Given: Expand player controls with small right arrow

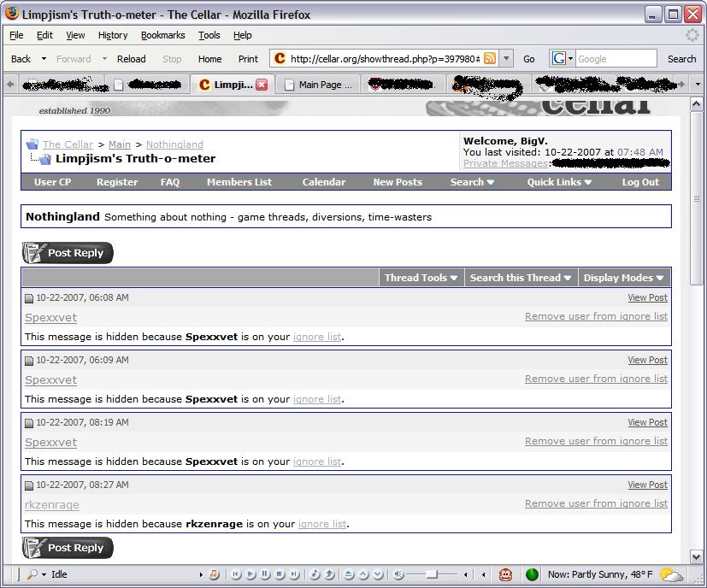Looking at the screenshot, I should point(201,574).
